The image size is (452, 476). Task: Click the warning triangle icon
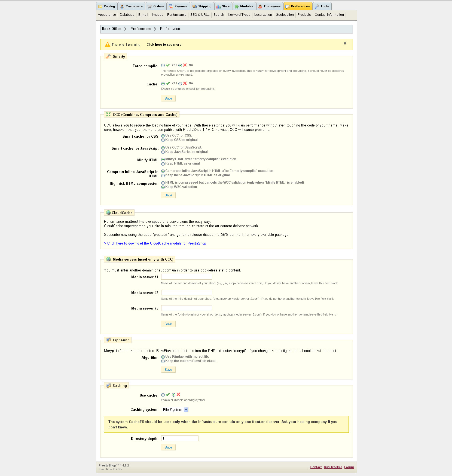[x=108, y=45]
